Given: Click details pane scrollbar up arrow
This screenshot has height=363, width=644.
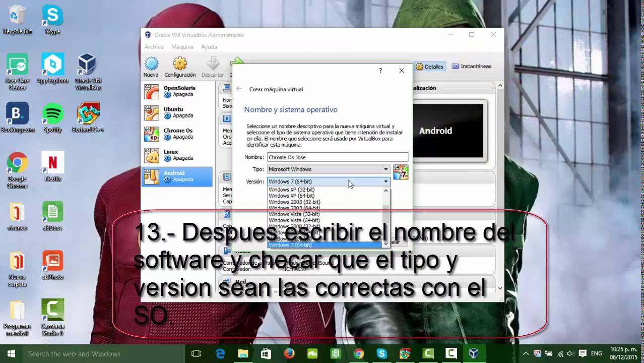Looking at the screenshot, I should point(500,86).
